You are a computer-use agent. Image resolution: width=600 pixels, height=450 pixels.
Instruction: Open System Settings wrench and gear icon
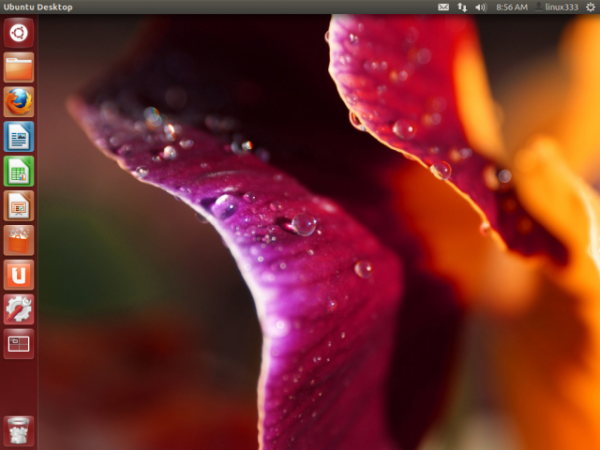19,309
